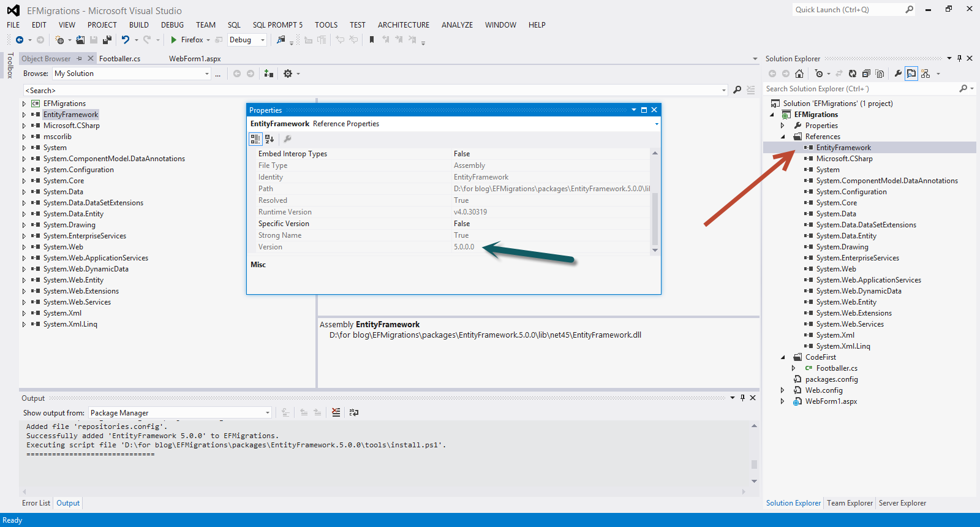Screen dimensions: 980x527
Task: Select WebForm1.aspx in Solution Explorer tree
Action: pyautogui.click(x=831, y=401)
